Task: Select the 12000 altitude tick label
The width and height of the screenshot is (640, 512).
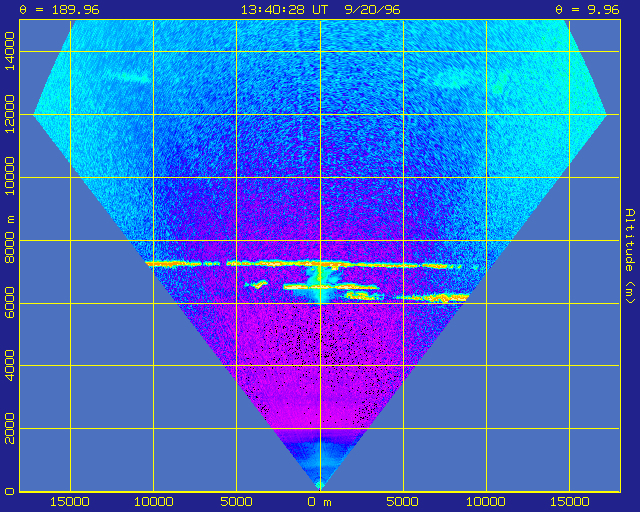Action: pyautogui.click(x=9, y=114)
